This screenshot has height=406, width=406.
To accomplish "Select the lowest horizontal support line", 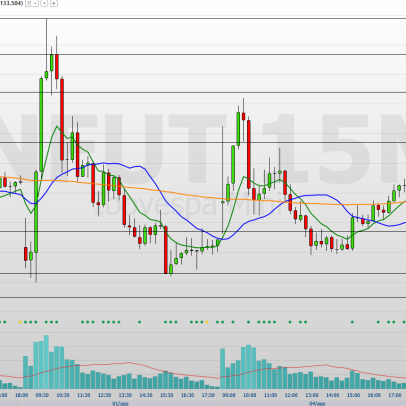I will point(203,298).
